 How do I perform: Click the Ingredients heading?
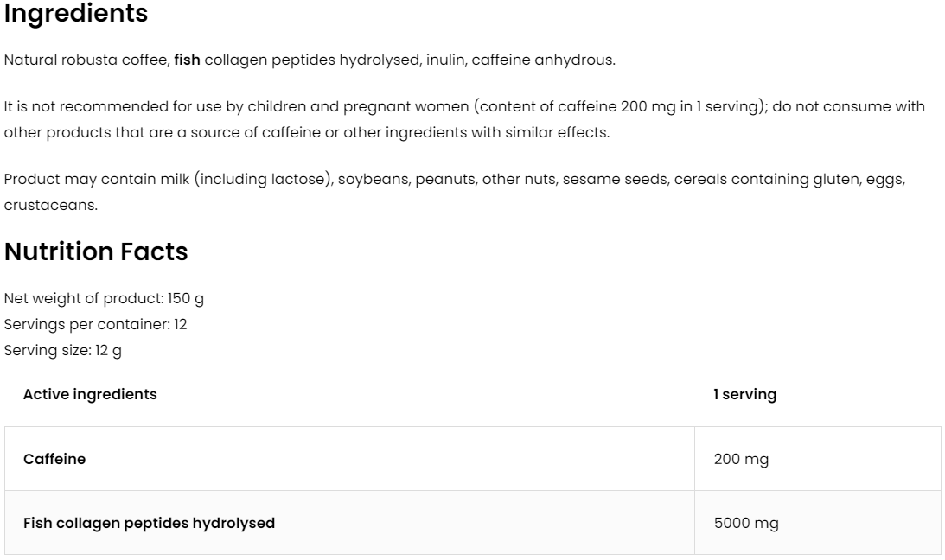point(76,15)
